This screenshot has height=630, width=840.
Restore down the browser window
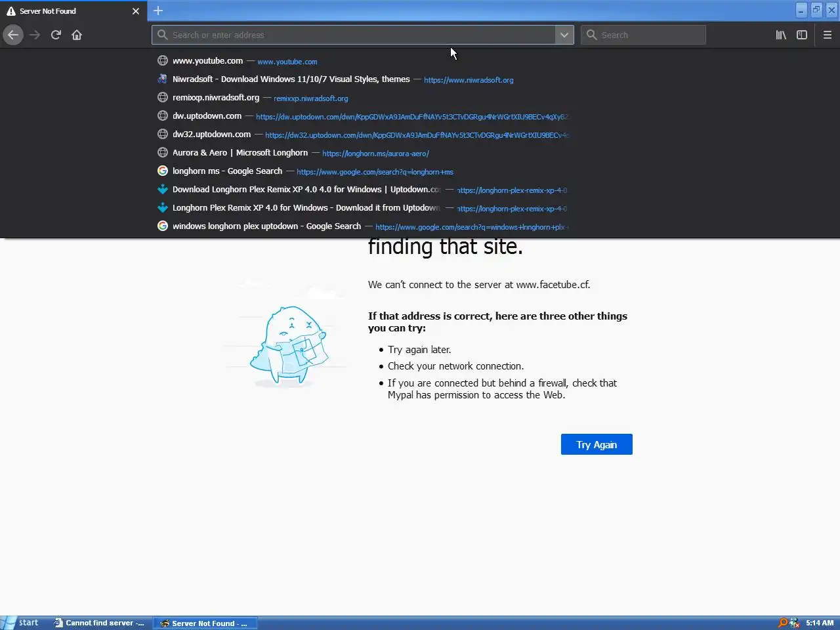click(816, 10)
